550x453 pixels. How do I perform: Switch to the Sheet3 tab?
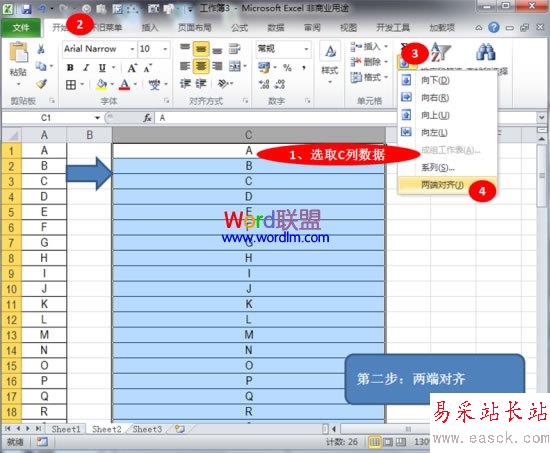(147, 429)
